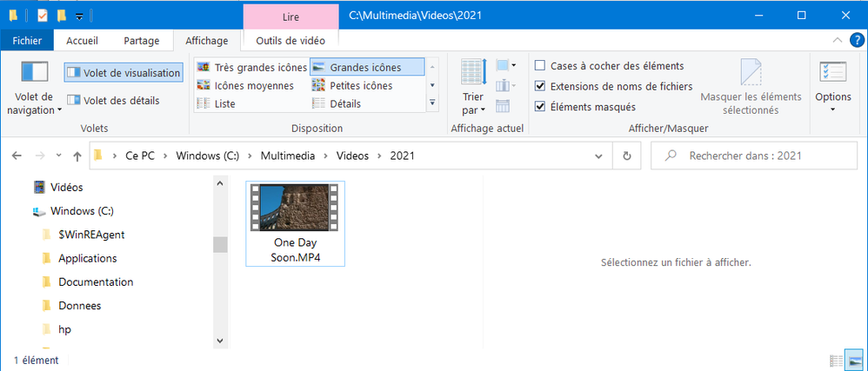
Task: Choose the Détails view layout
Action: pos(345,103)
